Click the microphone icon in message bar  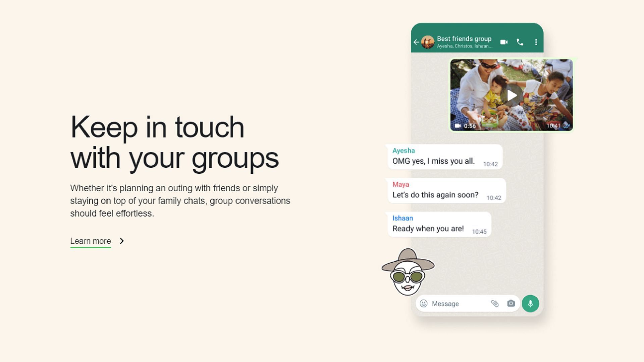[x=530, y=303]
